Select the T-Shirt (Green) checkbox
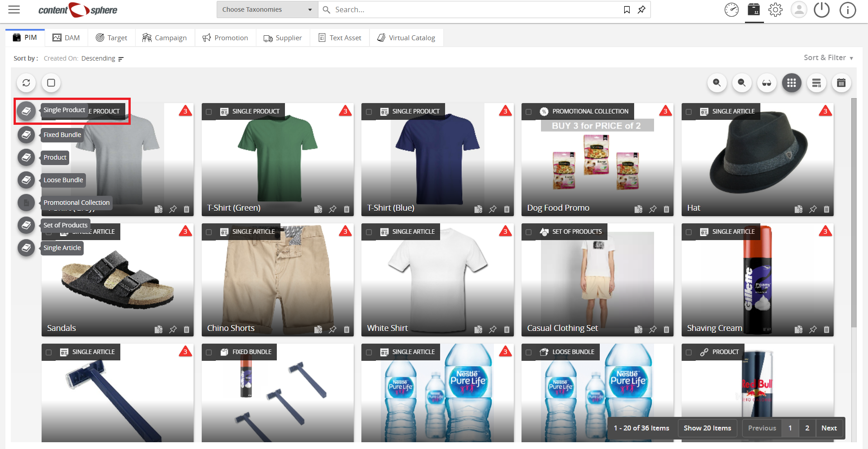 [x=209, y=112]
